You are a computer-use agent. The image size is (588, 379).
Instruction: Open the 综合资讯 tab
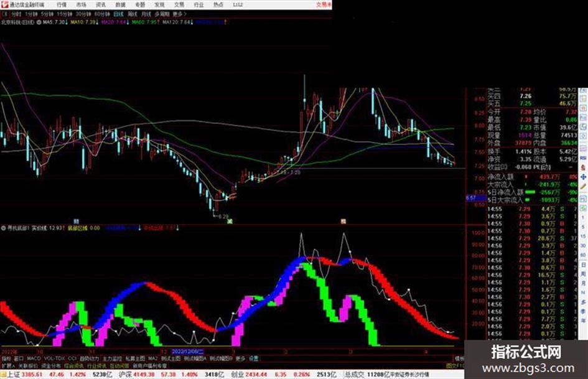point(74,365)
